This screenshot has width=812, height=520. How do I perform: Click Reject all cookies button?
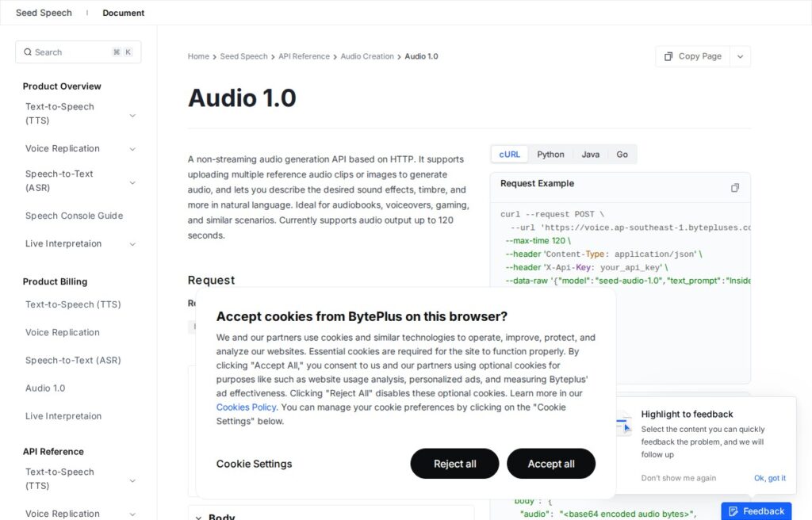pyautogui.click(x=454, y=464)
